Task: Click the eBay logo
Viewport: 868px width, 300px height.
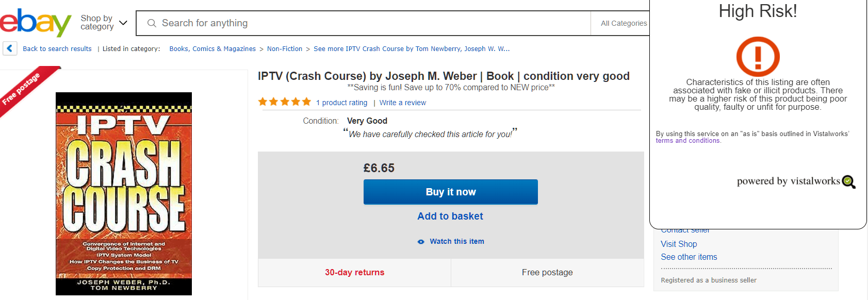Action: (35, 23)
